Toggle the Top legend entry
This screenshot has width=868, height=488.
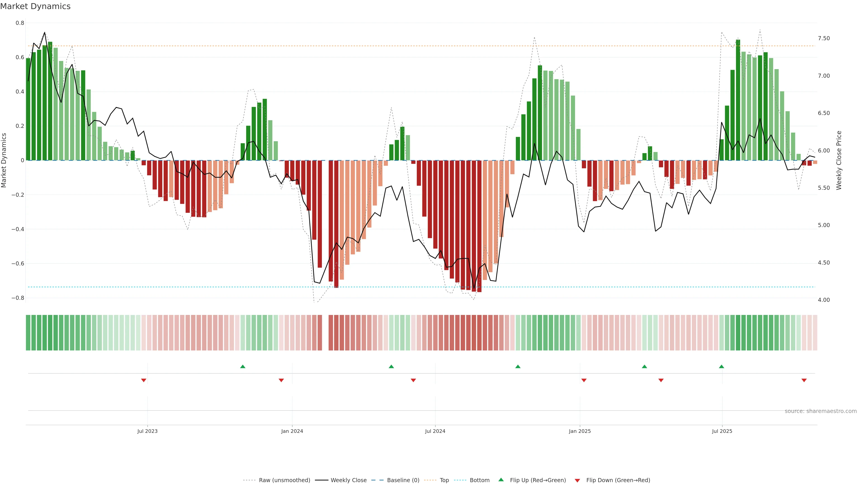(x=444, y=480)
